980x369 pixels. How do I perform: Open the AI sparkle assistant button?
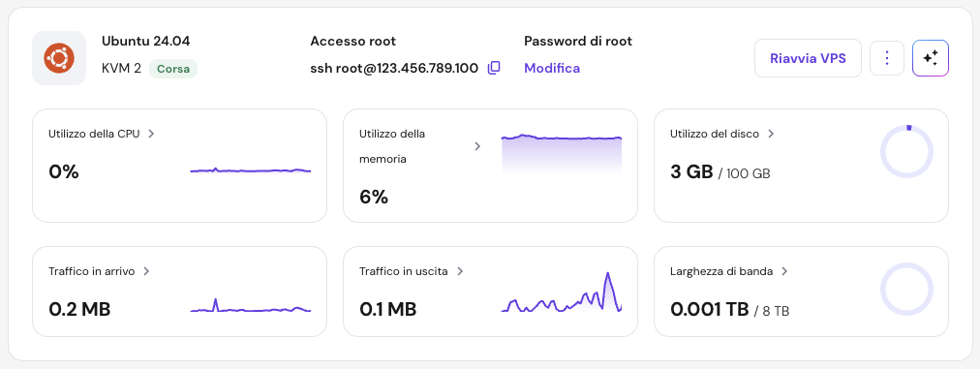931,57
